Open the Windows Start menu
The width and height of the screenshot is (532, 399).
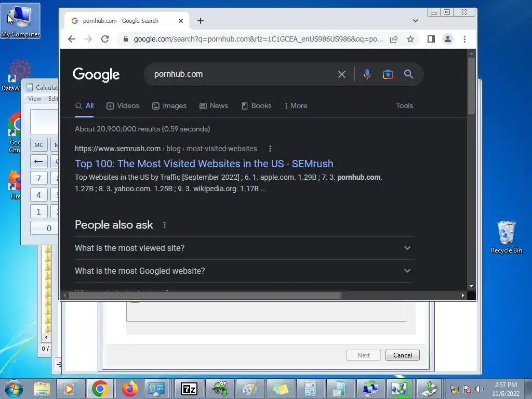[x=14, y=389]
